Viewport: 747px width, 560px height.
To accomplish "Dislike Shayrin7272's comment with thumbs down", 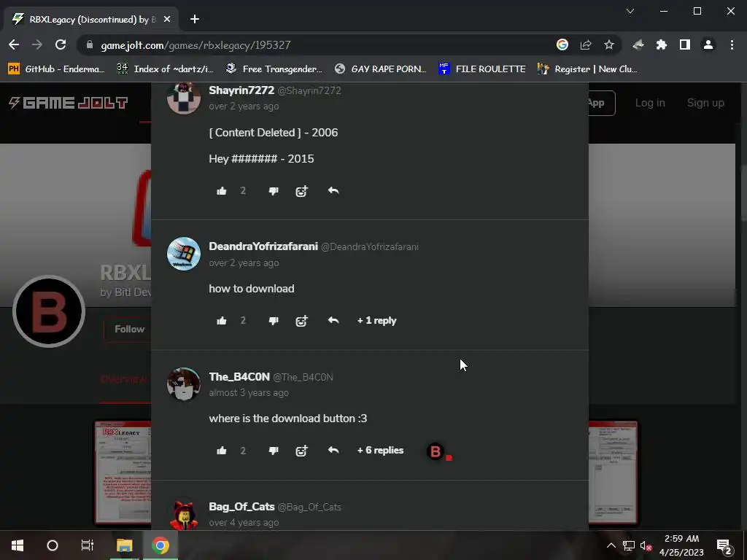I will coord(274,191).
